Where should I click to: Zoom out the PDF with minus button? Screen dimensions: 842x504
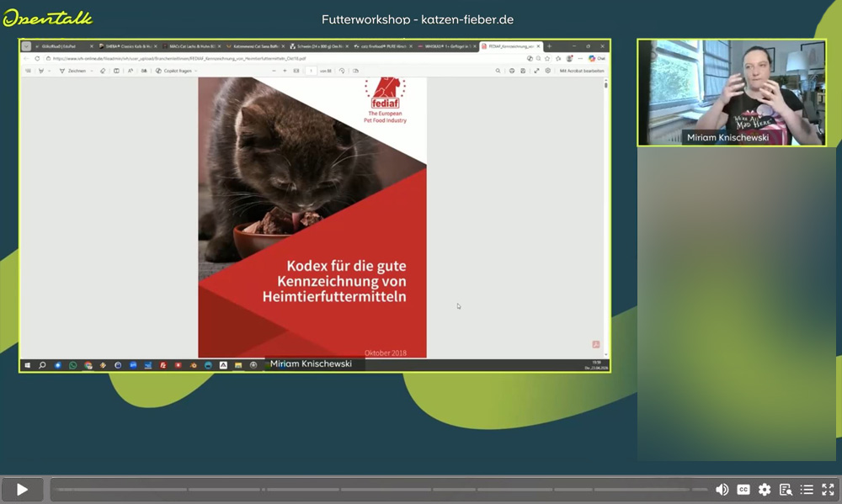274,71
